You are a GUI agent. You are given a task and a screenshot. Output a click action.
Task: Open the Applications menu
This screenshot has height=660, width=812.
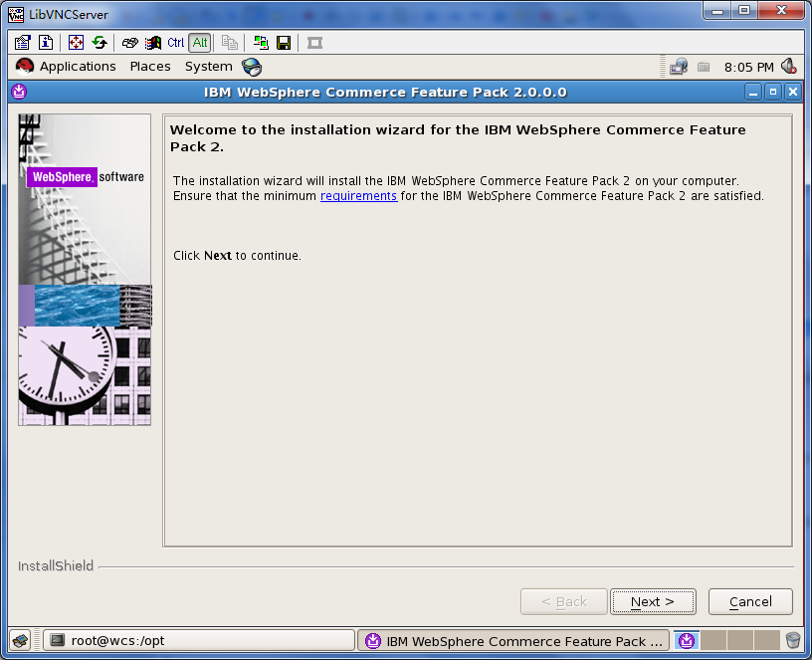[x=77, y=66]
